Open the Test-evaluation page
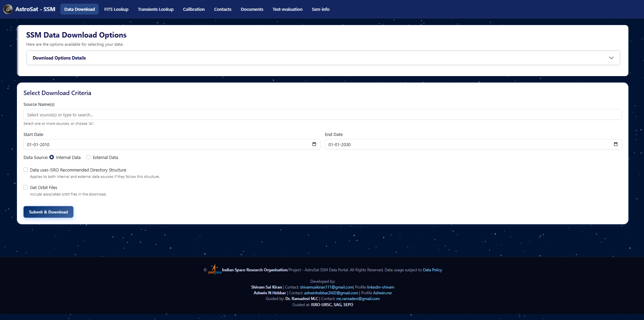644x320 pixels. 288,9
